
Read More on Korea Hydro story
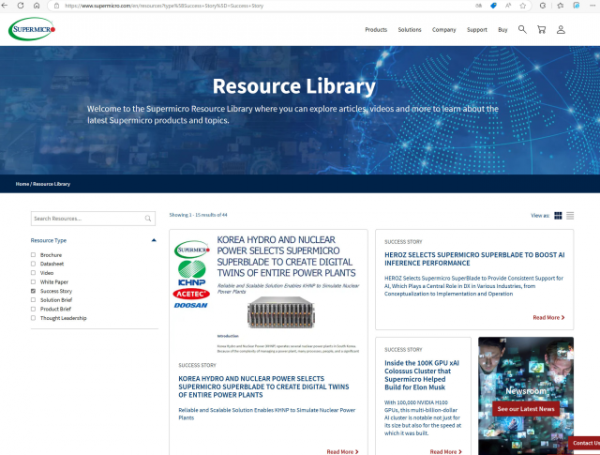pyautogui.click(x=342, y=452)
